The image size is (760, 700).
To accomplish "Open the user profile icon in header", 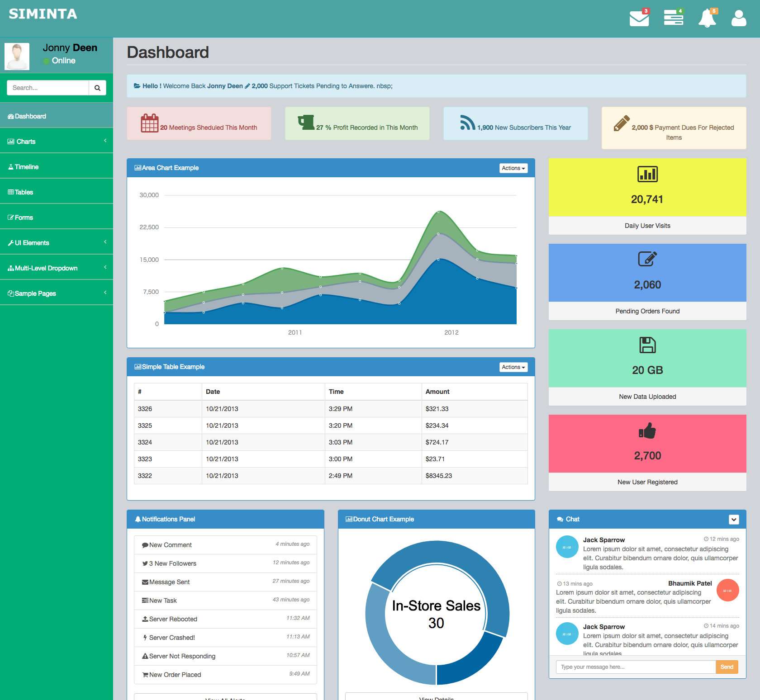I will [x=739, y=18].
